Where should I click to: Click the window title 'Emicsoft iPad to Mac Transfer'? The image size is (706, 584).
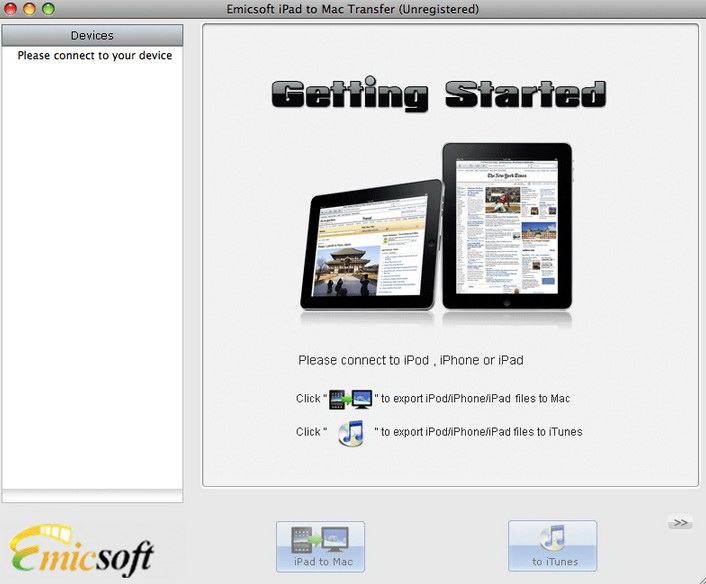coord(310,9)
